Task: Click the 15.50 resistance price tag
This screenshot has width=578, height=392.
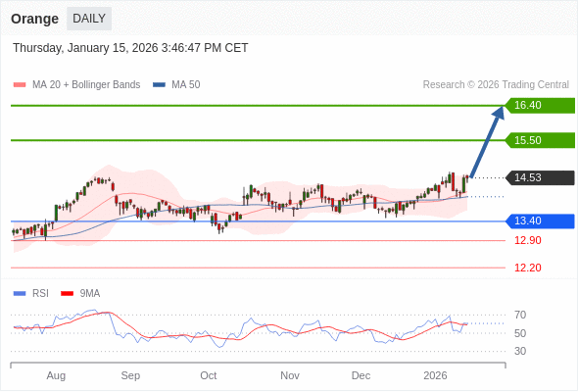Action: tap(540, 140)
